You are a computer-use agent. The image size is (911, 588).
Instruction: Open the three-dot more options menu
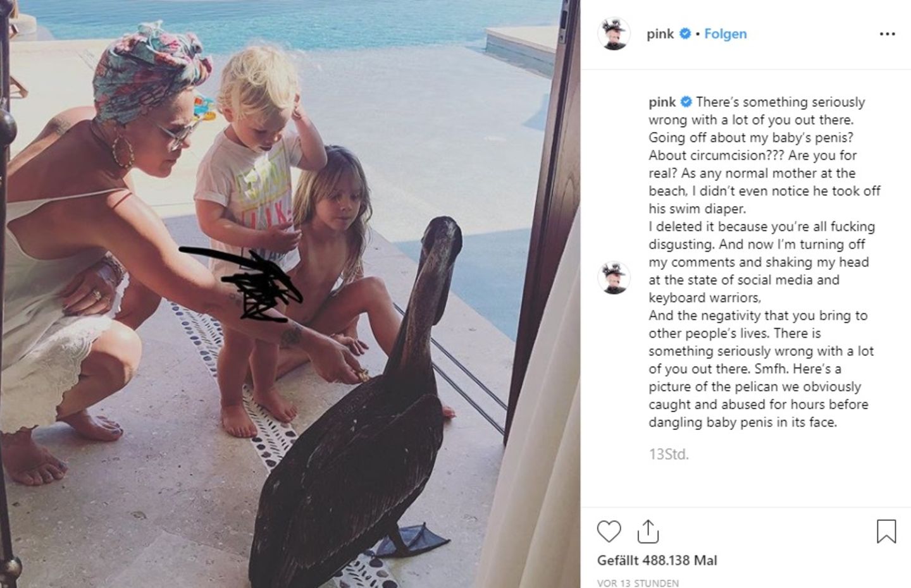tap(888, 34)
